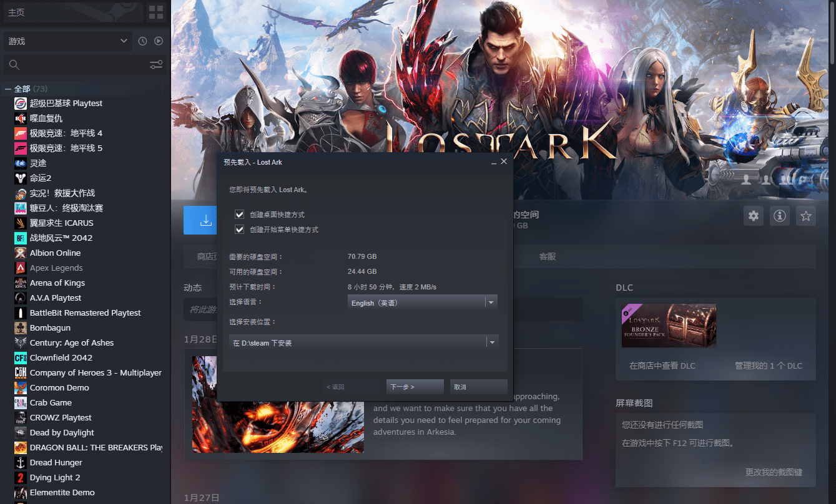Screen dimensions: 836x504
Task: Select 喋血复仇 in game list
Action: click(46, 119)
